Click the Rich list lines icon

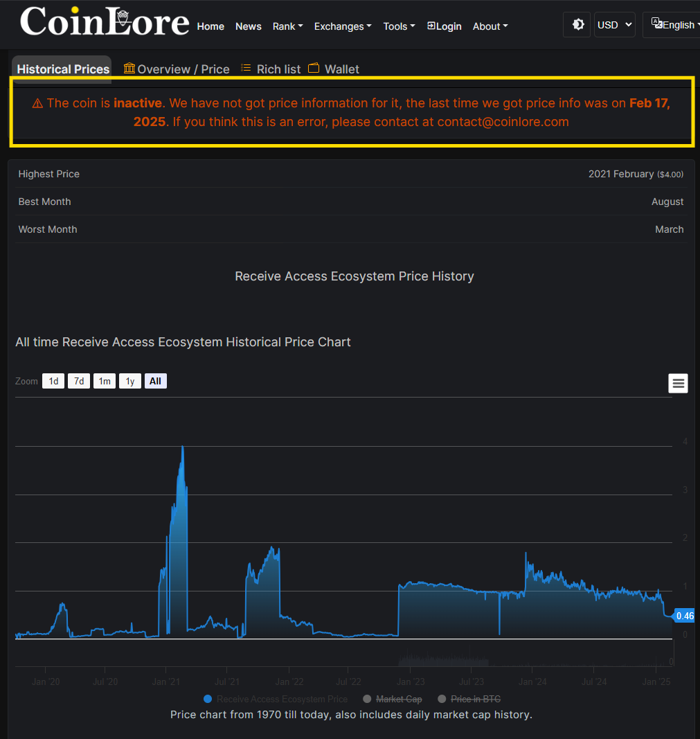pos(245,68)
